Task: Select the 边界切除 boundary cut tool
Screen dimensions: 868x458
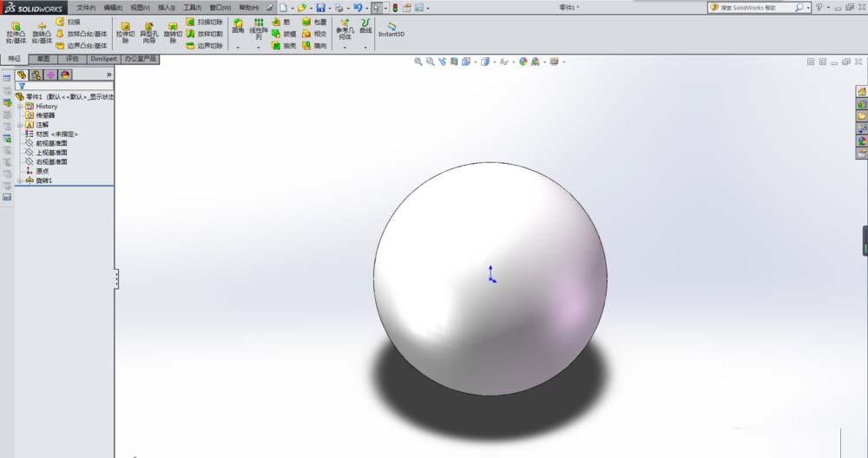Action: (204, 45)
